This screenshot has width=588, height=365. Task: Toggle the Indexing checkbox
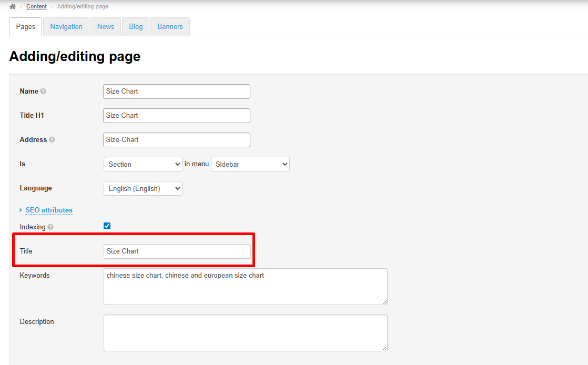point(107,226)
